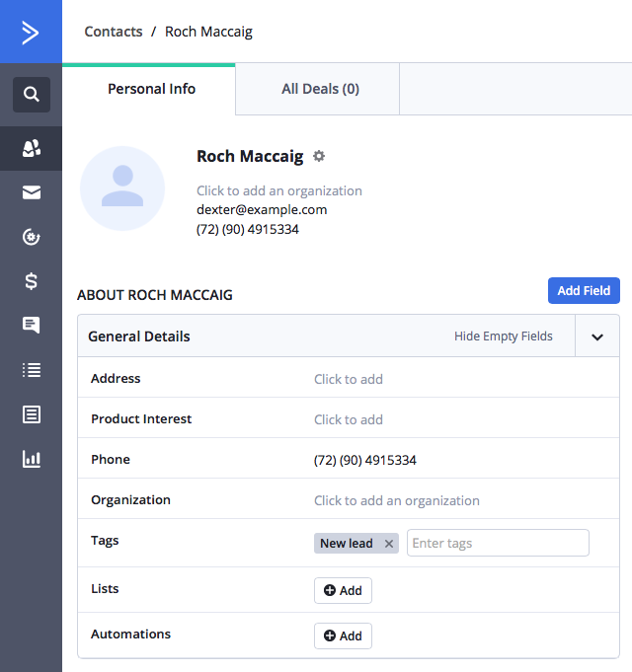Viewport: 632px width, 672px height.
Task: Open Lists icon in sidebar
Action: point(31,370)
